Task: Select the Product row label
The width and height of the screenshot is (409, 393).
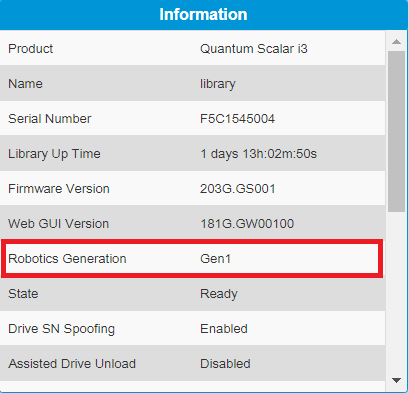Action: pyautogui.click(x=31, y=49)
